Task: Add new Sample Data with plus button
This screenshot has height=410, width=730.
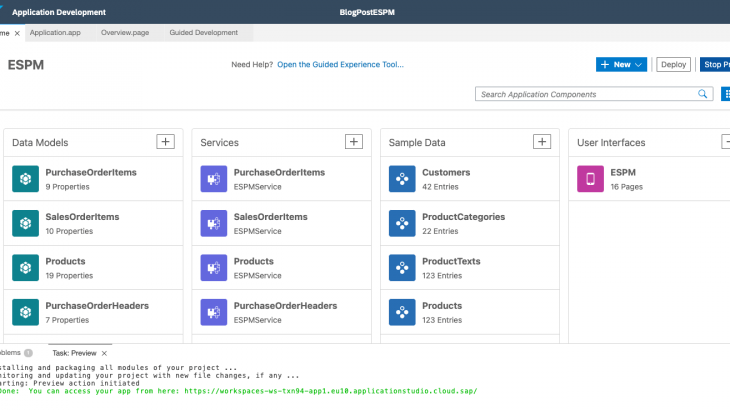Action: (x=542, y=142)
